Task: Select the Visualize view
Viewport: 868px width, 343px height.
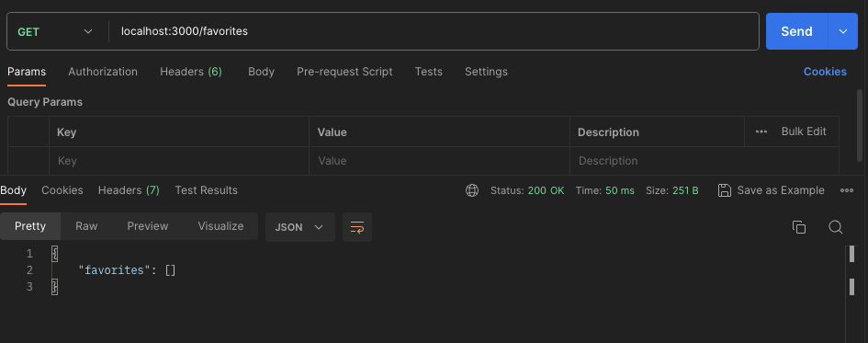Action: pyautogui.click(x=220, y=226)
